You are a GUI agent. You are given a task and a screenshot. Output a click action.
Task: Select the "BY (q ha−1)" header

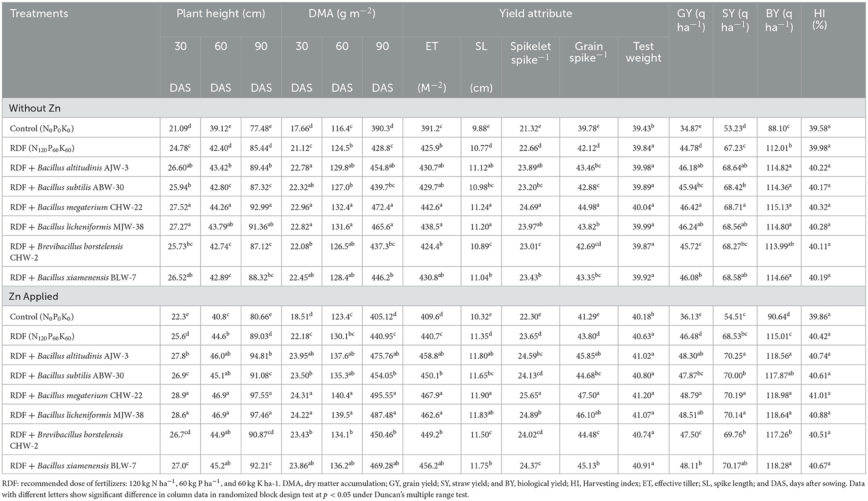tap(779, 21)
